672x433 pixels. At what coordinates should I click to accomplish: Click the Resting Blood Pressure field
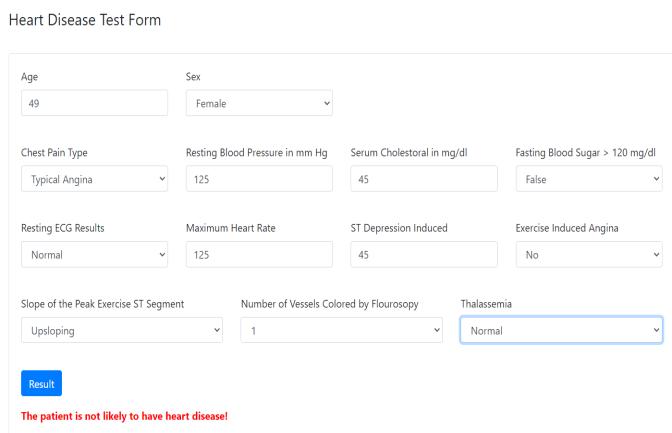tap(259, 179)
